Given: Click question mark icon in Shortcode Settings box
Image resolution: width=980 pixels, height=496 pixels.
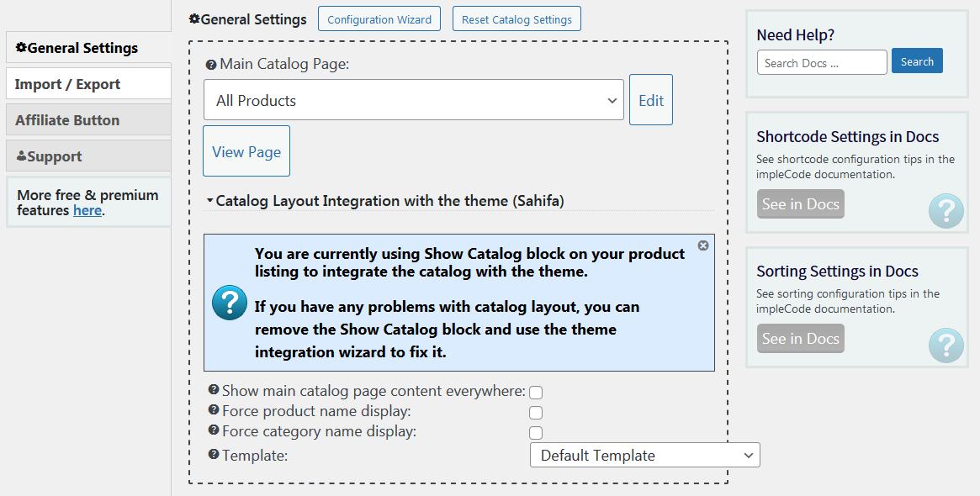Looking at the screenshot, I should [946, 210].
